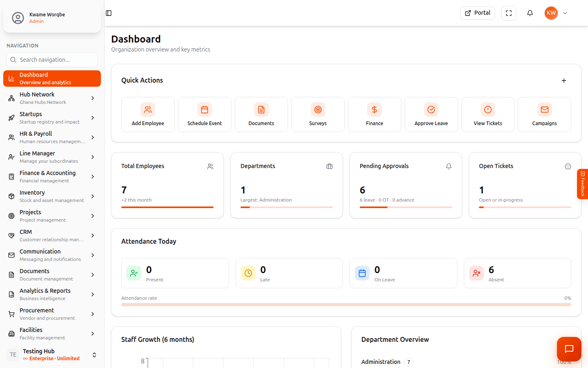The image size is (588, 368).
Task: Open the View Tickets quick action
Action: (x=488, y=114)
